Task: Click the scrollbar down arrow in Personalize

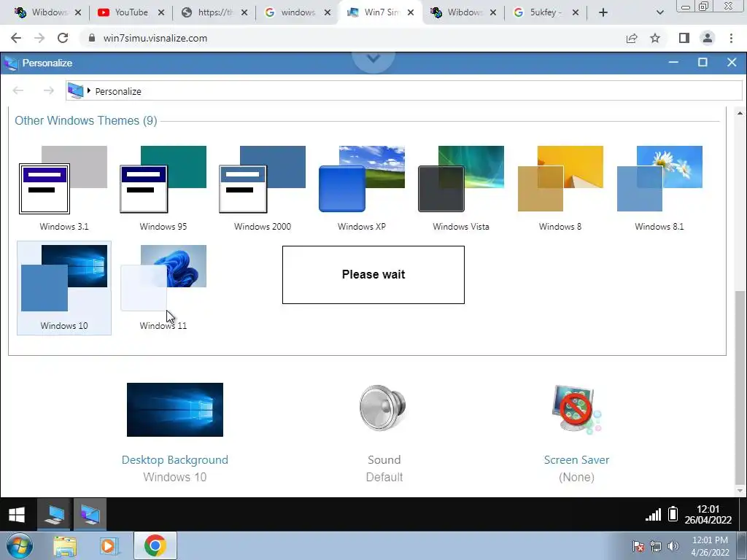Action: tap(740, 491)
